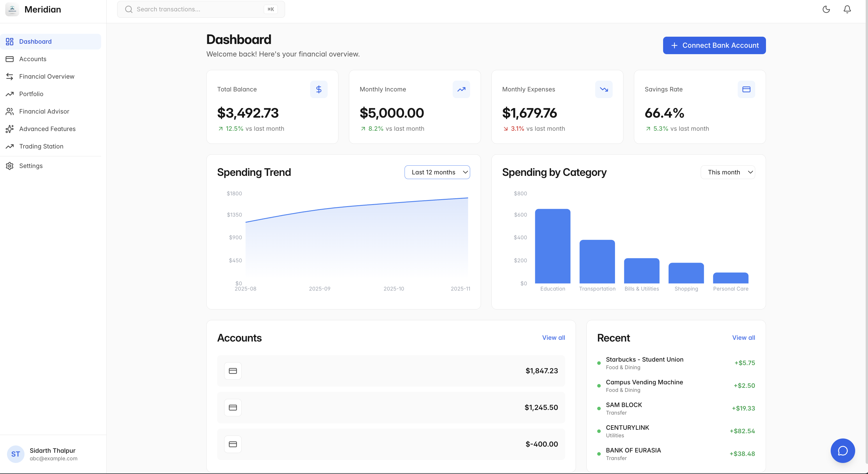This screenshot has height=474, width=868.
Task: Expand the Last 12 months dropdown
Action: click(437, 172)
